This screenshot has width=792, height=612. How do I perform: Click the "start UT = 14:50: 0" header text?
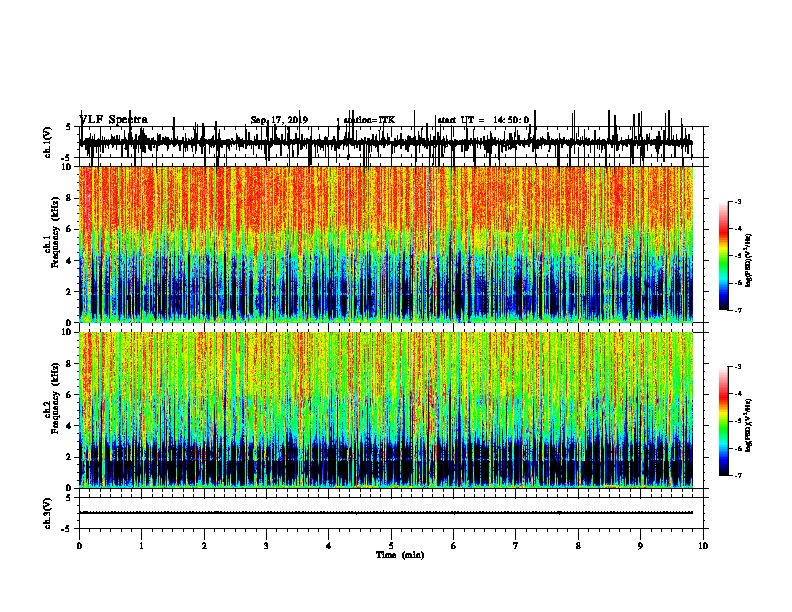click(483, 120)
